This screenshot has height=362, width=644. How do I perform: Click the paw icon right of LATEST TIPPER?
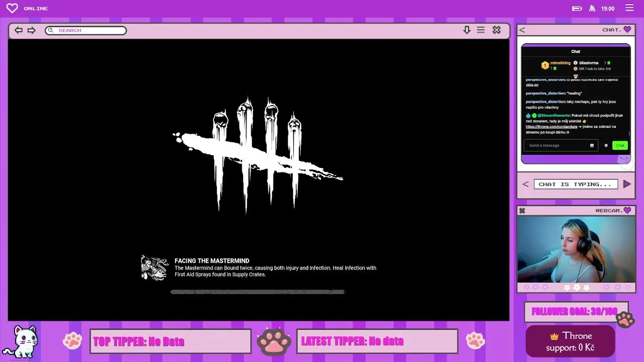475,340
